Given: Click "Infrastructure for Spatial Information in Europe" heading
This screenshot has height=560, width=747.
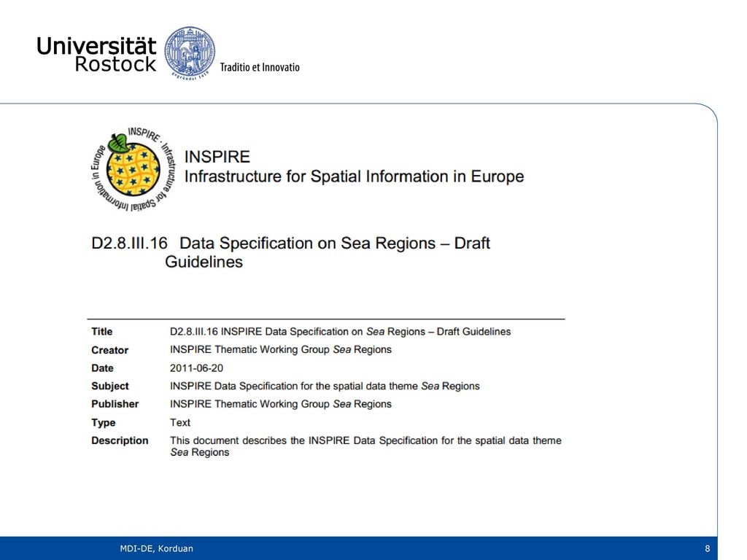Looking at the screenshot, I should click(x=354, y=176).
